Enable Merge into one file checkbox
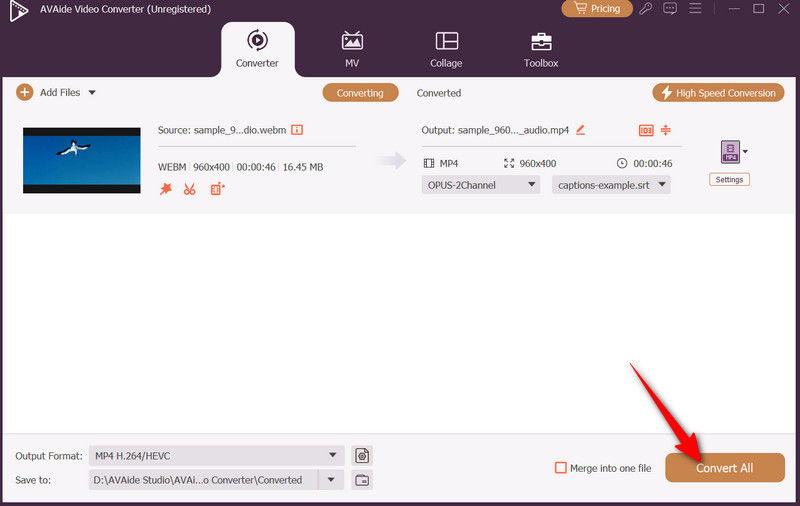800x506 pixels. (561, 468)
